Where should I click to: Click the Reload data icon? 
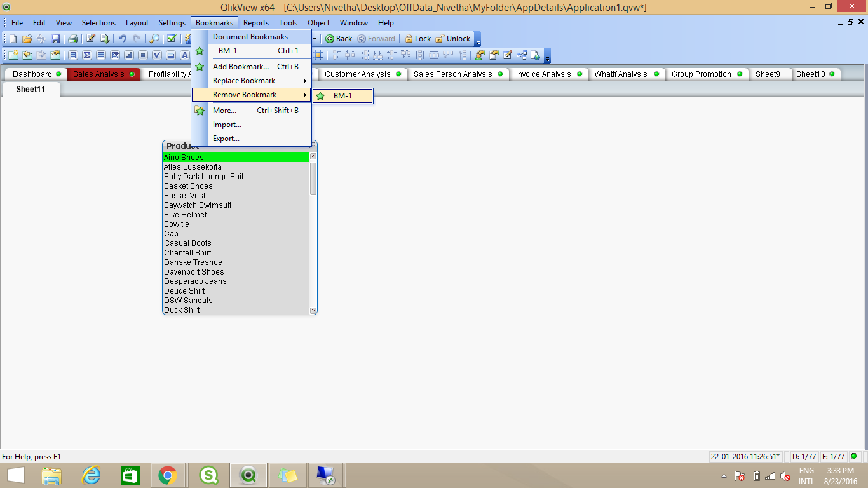105,39
